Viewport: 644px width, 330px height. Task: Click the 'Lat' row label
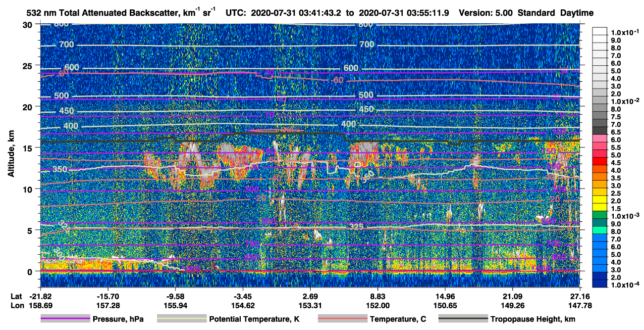(x=16, y=296)
